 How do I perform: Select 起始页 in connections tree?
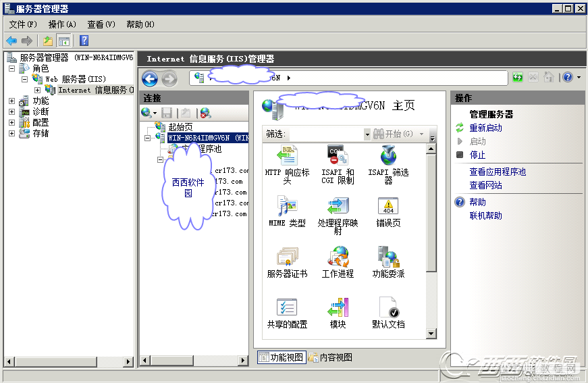tap(180, 127)
